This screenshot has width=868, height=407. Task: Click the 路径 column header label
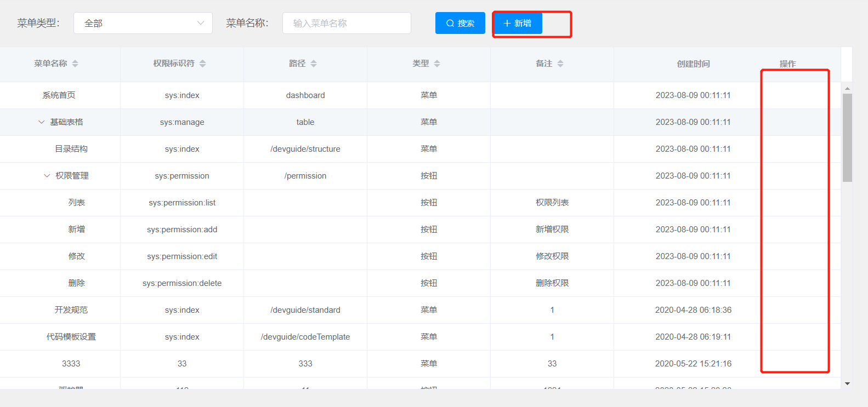click(297, 64)
